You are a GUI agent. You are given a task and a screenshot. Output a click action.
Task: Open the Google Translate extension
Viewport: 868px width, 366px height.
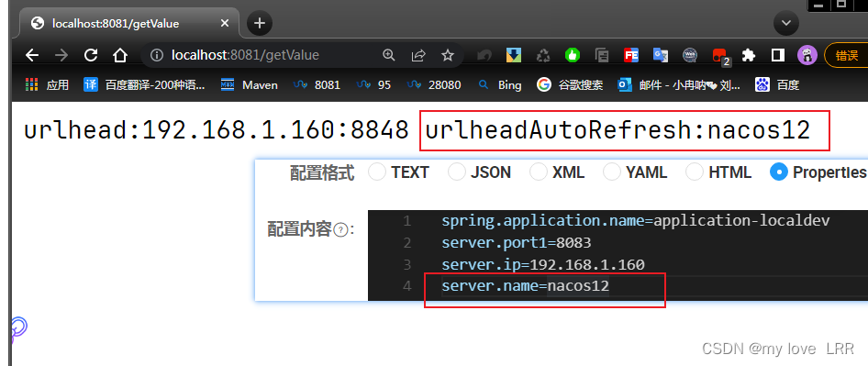click(661, 55)
